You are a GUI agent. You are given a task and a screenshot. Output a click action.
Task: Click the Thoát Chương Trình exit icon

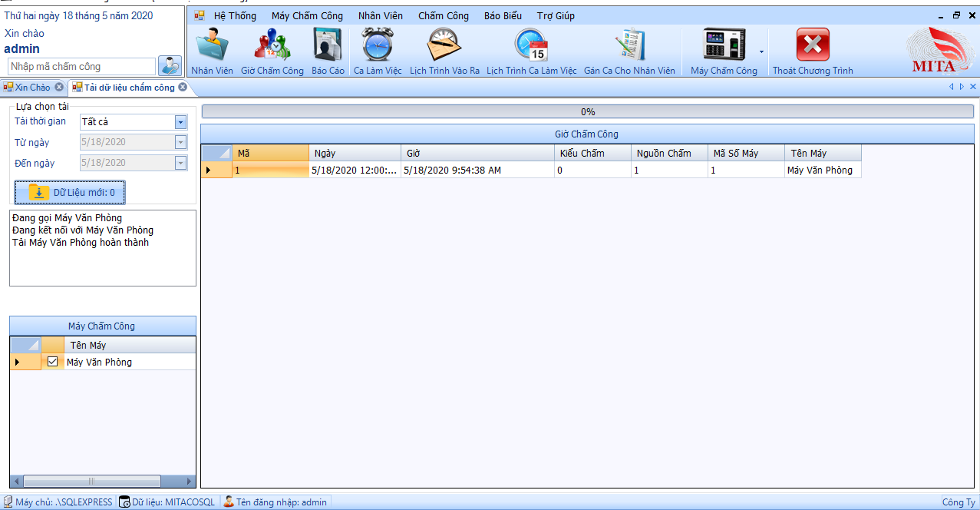pos(813,45)
